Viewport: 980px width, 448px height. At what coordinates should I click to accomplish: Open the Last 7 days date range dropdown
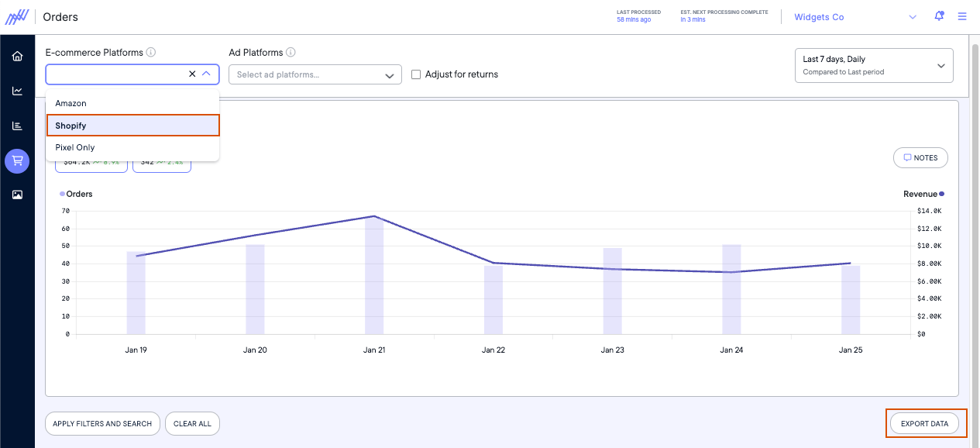[x=874, y=65]
